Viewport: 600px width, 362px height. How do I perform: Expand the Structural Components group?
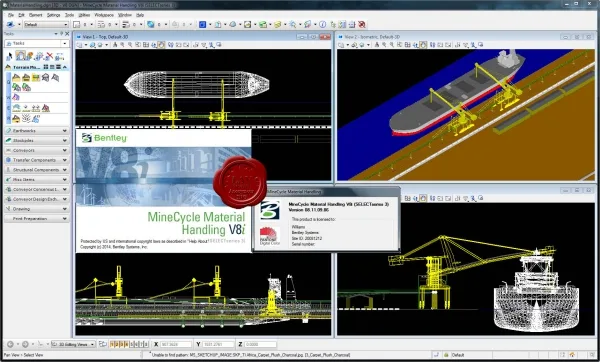pyautogui.click(x=36, y=170)
